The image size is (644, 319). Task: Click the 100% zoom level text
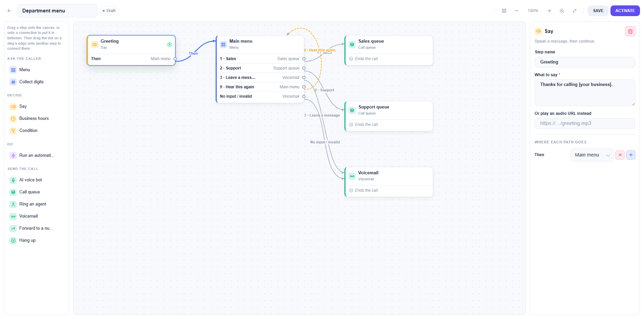click(533, 11)
